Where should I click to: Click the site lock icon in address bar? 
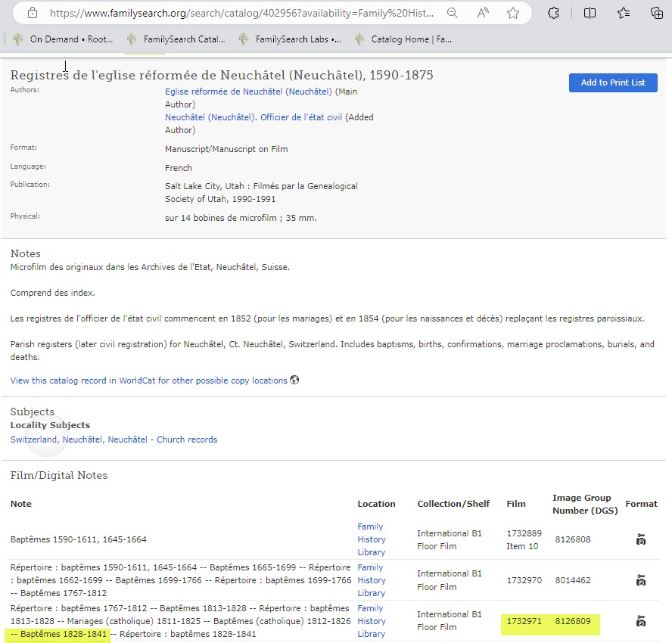pyautogui.click(x=32, y=14)
